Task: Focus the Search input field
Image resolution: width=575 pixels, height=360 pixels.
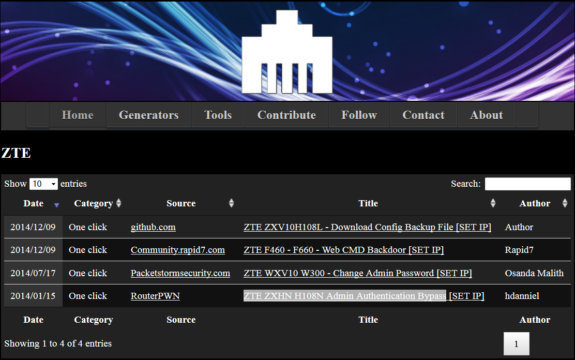Action: (x=528, y=184)
